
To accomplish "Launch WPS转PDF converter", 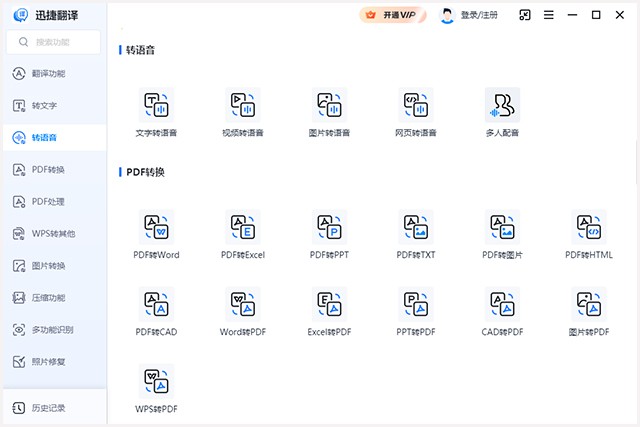I will [x=156, y=389].
